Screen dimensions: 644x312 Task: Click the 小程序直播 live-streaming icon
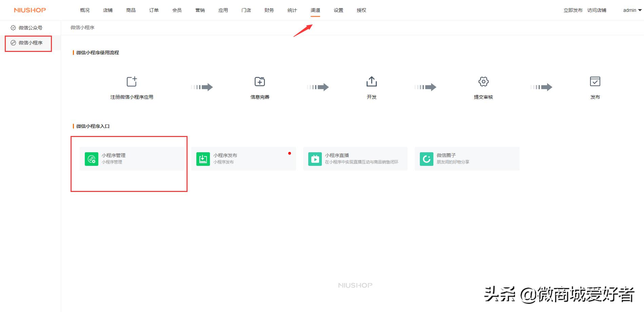coord(315,158)
